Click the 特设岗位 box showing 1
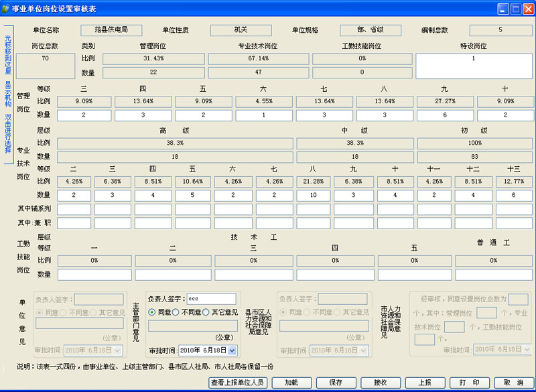 474,66
